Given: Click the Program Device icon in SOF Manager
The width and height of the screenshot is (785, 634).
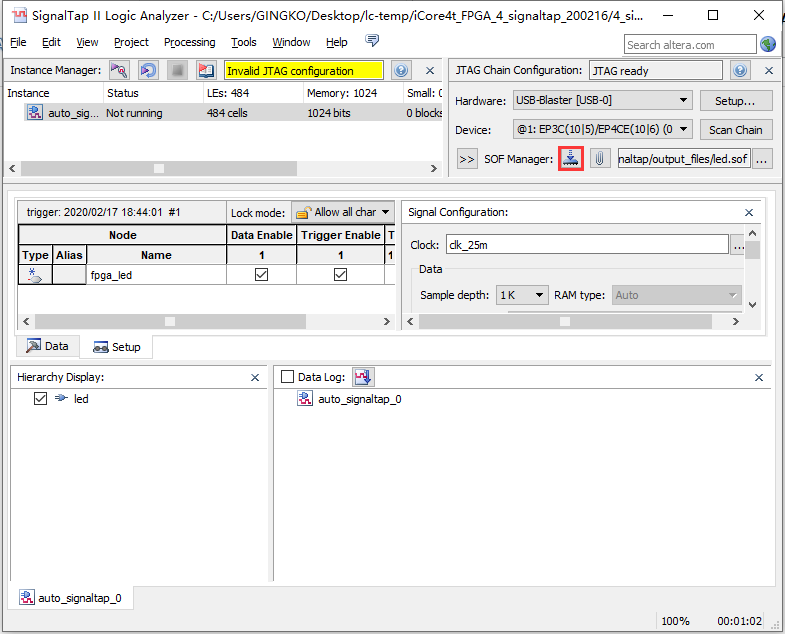Looking at the screenshot, I should tap(571, 158).
